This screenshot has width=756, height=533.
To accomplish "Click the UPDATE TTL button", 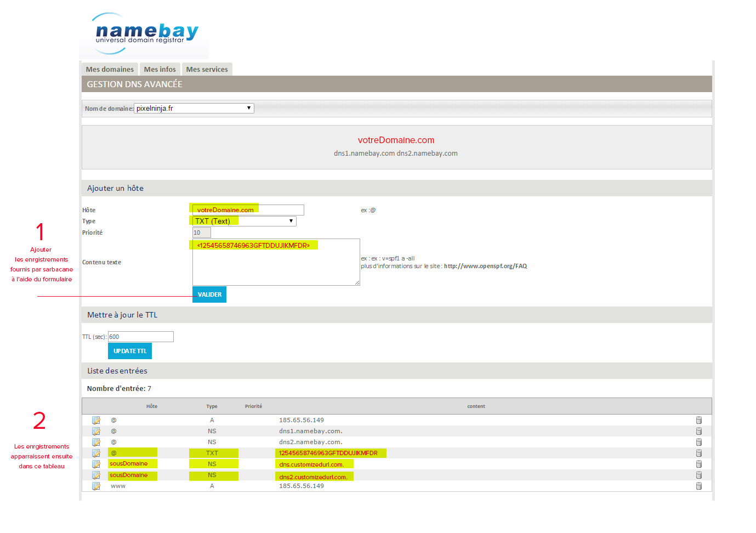I will pyautogui.click(x=130, y=351).
